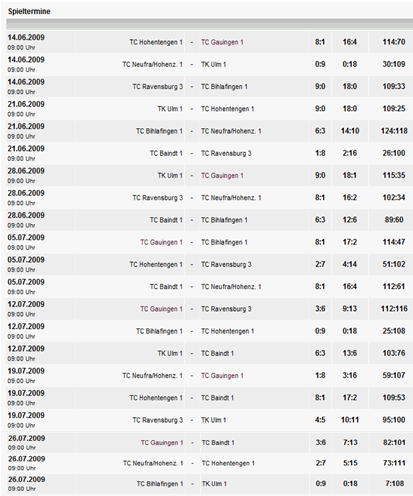Open TC Gauingen 1 link in 14.06.2009 match
413x496 pixels.
coord(222,42)
